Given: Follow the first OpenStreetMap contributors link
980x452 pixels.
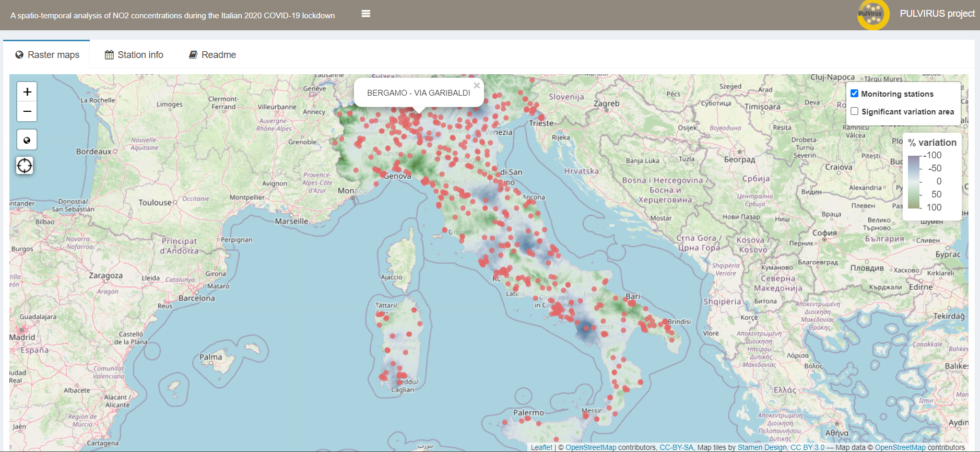Looking at the screenshot, I should (591, 447).
